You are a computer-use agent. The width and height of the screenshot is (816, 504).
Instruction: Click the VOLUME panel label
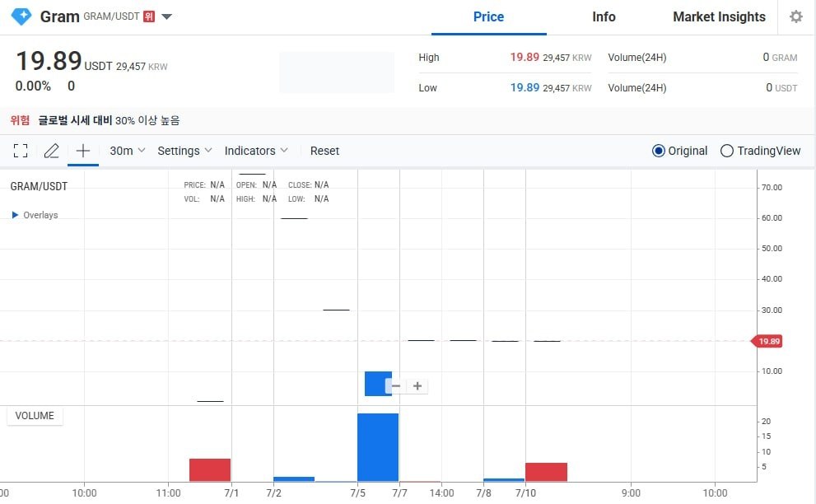pyautogui.click(x=35, y=416)
